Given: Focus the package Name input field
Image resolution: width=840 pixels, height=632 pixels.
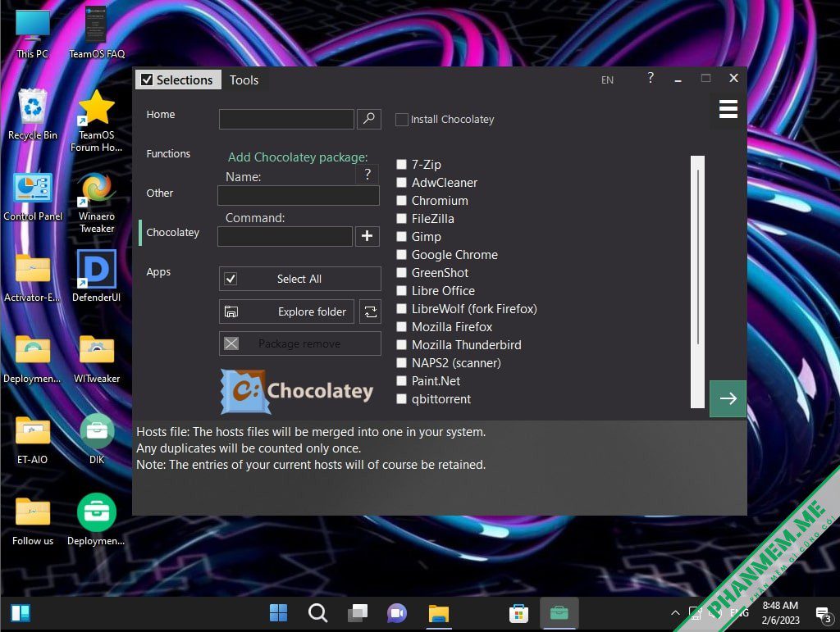Looking at the screenshot, I should 299,195.
